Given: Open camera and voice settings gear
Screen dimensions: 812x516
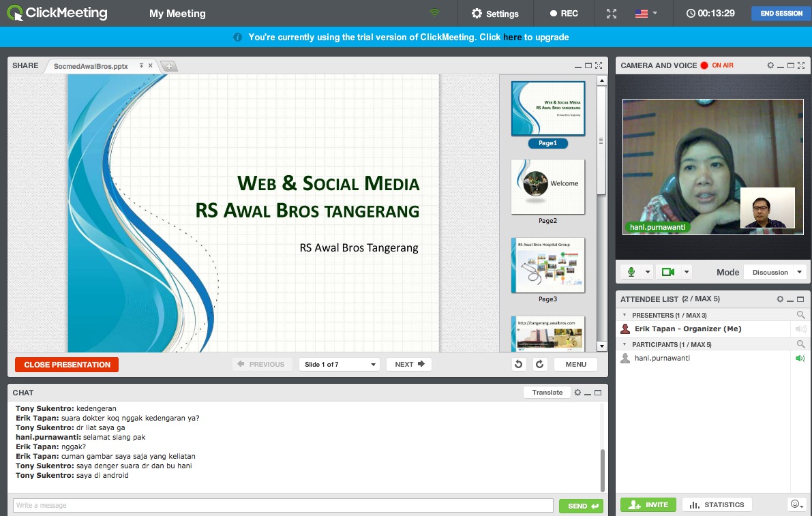Looking at the screenshot, I should [770, 65].
